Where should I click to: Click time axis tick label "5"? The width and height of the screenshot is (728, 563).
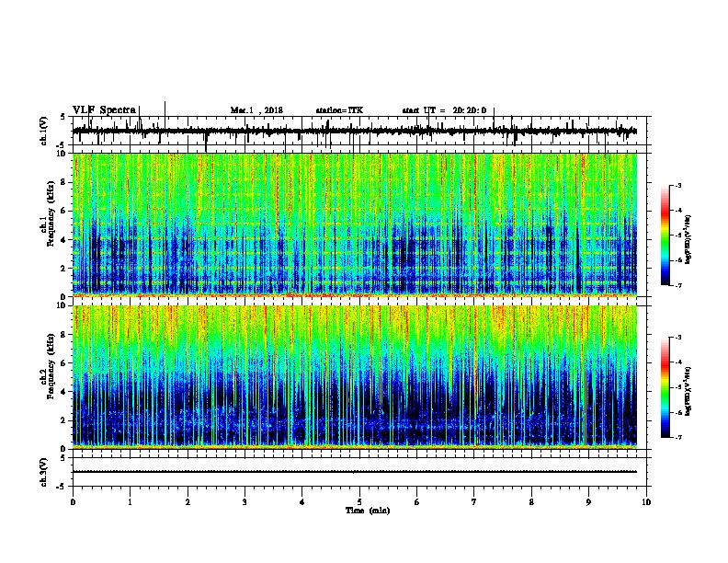click(359, 501)
